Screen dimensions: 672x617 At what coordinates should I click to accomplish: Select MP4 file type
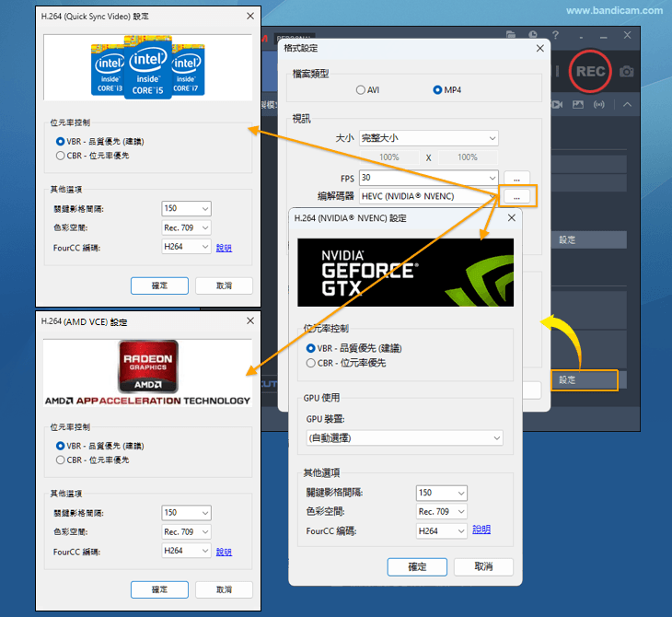point(447,90)
